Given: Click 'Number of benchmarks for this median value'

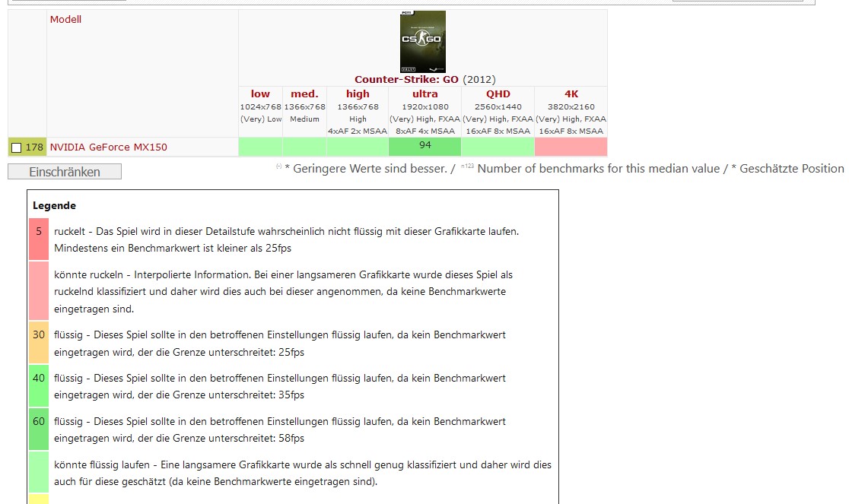Looking at the screenshot, I should point(598,169).
